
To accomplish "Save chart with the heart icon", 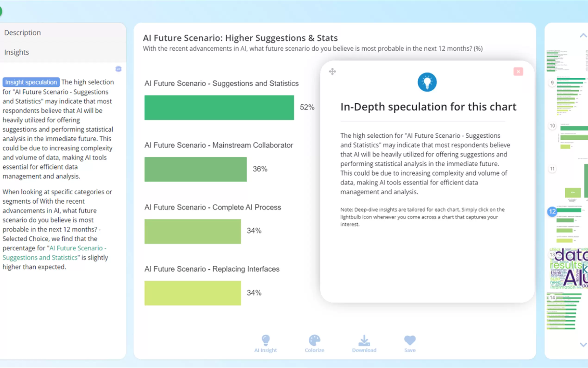I will coord(410,340).
